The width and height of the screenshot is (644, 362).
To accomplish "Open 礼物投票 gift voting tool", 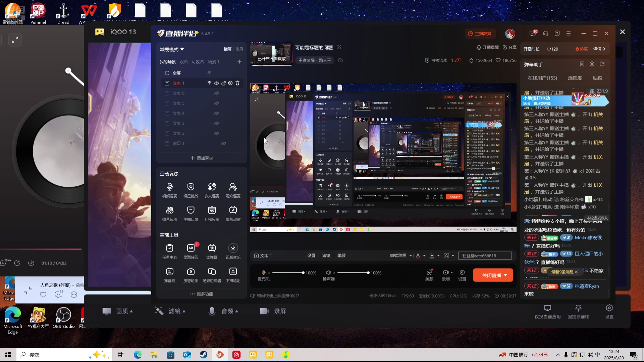I will click(x=212, y=213).
